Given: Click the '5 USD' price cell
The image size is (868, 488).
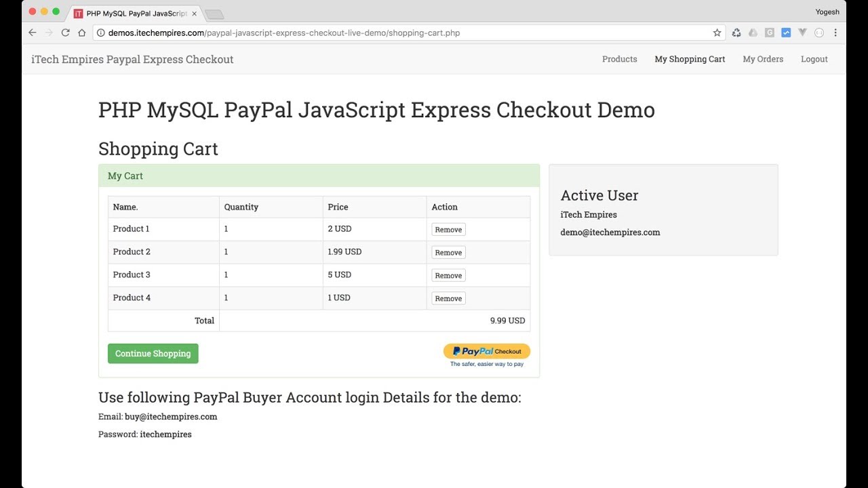Looking at the screenshot, I should [375, 275].
